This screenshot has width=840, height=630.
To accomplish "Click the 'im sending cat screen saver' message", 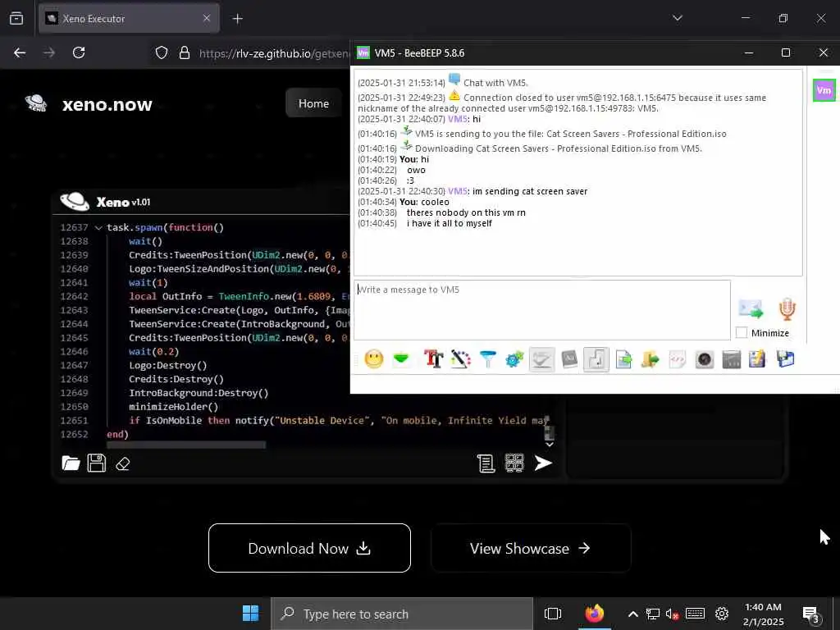I will click(530, 191).
